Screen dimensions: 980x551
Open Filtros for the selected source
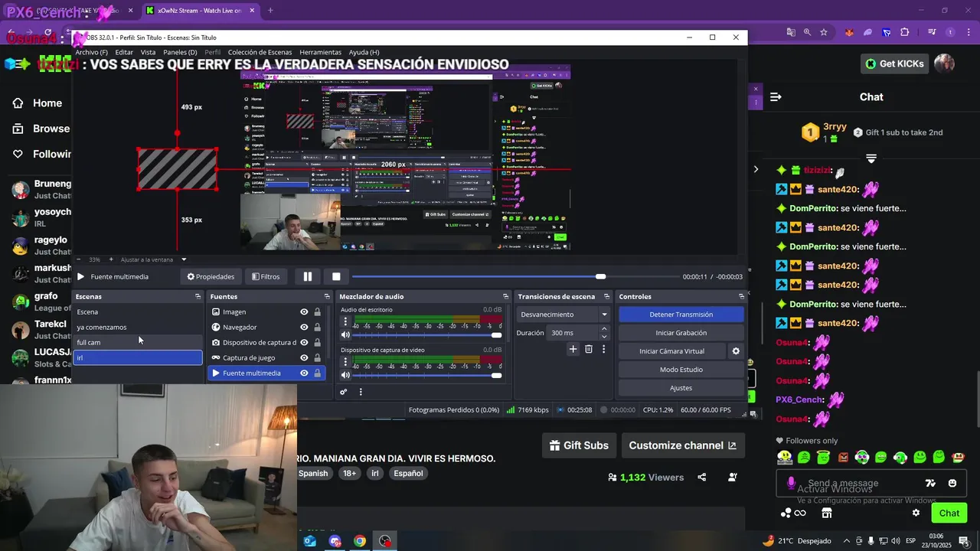(266, 276)
